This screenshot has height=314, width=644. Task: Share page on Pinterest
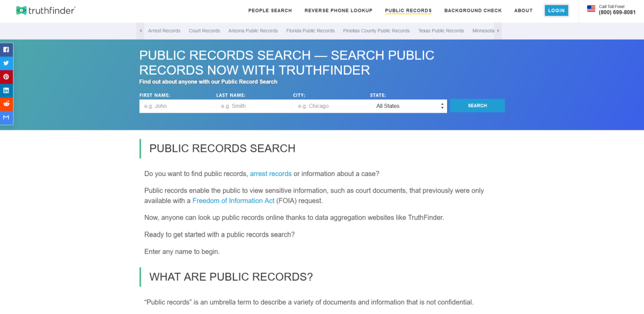click(x=6, y=77)
